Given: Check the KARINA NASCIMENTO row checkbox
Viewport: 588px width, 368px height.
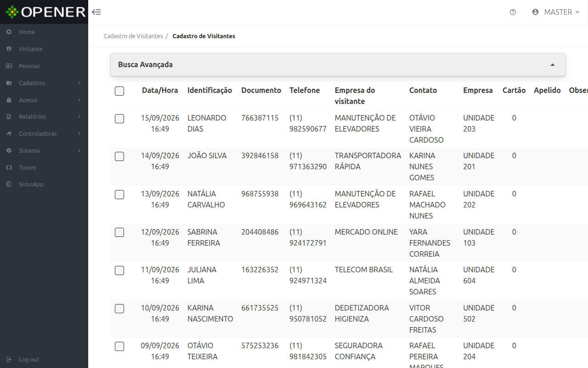Looking at the screenshot, I should [x=119, y=309].
